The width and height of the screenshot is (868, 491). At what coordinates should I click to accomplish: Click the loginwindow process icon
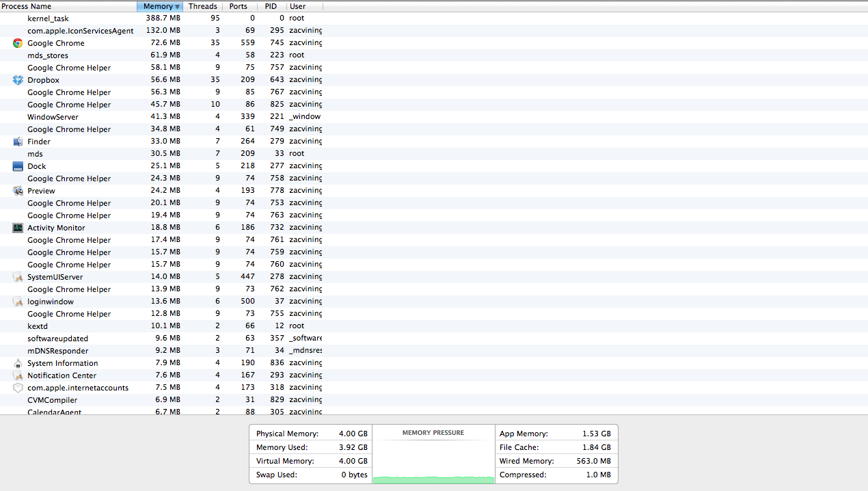18,302
